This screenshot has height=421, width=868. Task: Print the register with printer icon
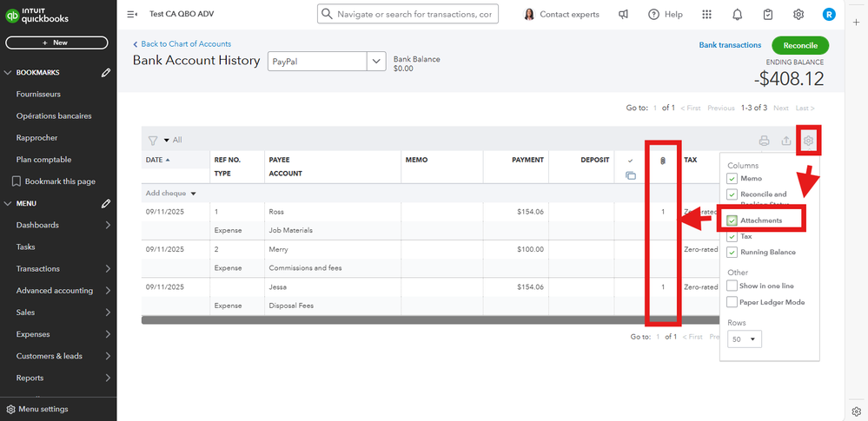[x=764, y=141]
